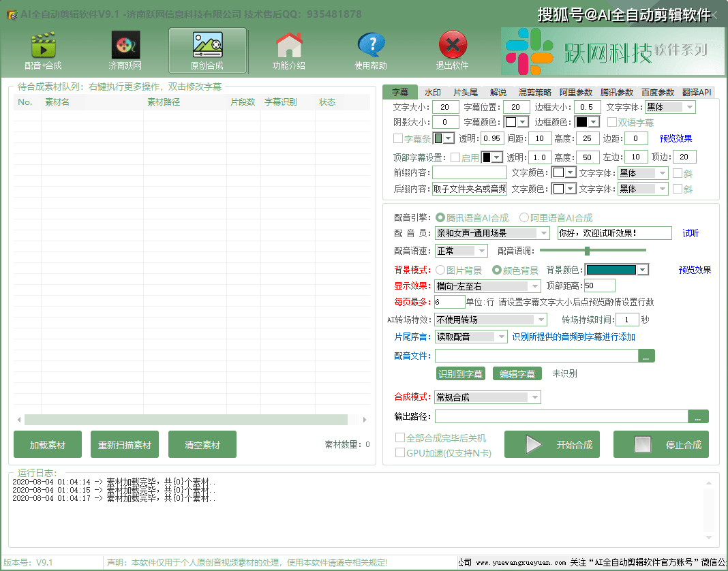Click 预览效果 link in subtitle settings
This screenshot has width=728, height=571.
point(676,138)
